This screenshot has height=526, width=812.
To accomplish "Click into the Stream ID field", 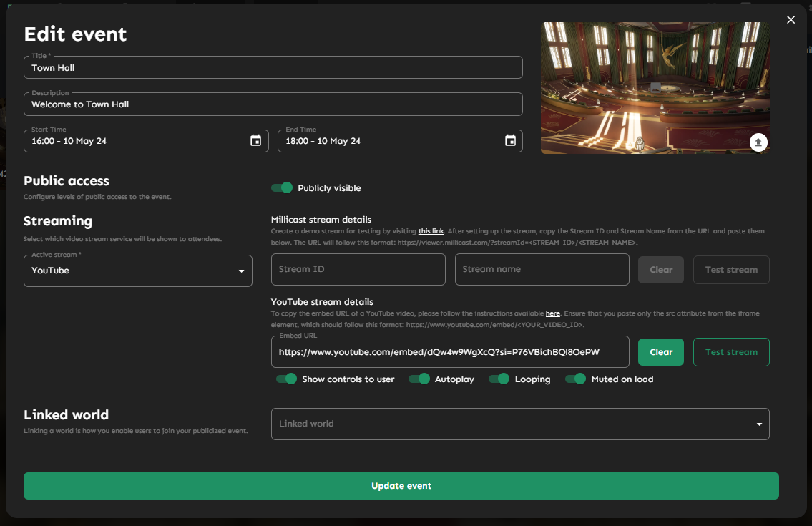I will (x=358, y=269).
